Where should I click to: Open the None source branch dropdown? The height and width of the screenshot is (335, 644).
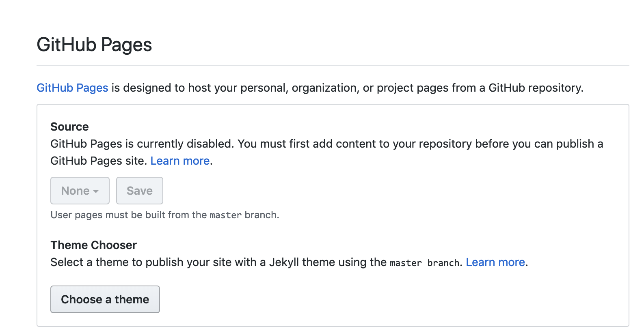[80, 191]
